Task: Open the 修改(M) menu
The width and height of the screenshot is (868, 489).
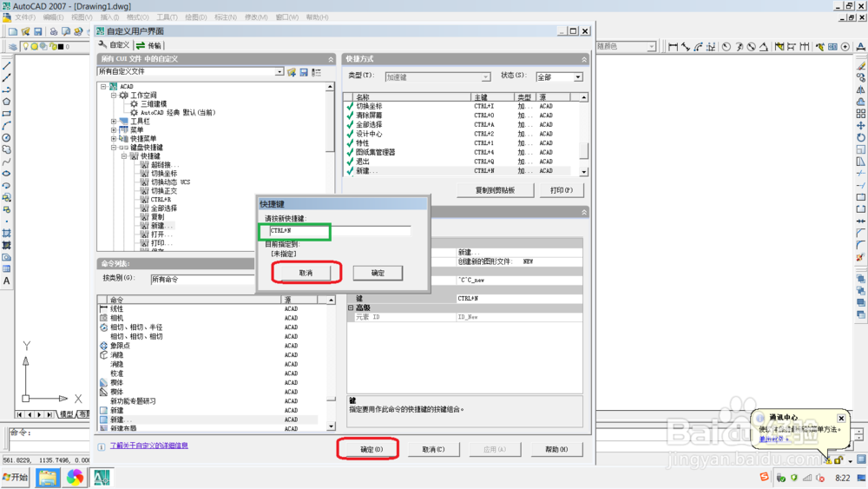Action: click(x=256, y=17)
